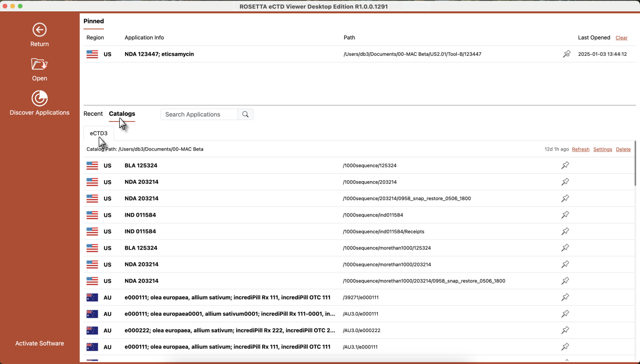This screenshot has width=640, height=364.
Task: Click Activate Software in the sidebar
Action: click(40, 344)
